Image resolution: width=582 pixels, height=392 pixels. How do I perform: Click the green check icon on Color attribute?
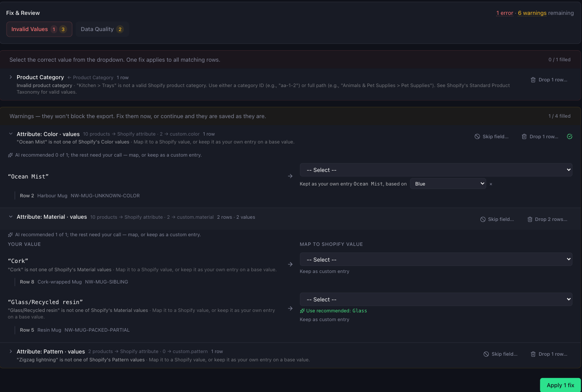[570, 136]
